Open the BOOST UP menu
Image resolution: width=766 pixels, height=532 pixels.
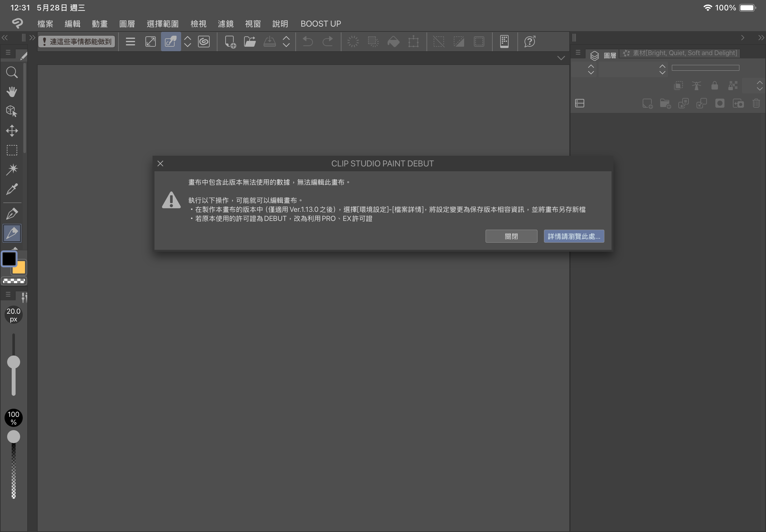(321, 24)
